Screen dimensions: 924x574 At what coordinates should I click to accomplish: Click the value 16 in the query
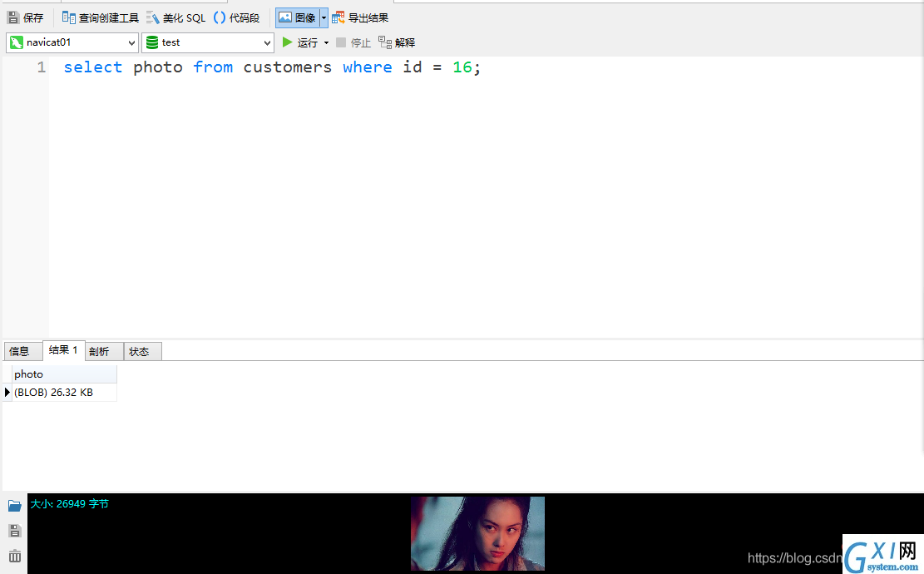click(462, 67)
